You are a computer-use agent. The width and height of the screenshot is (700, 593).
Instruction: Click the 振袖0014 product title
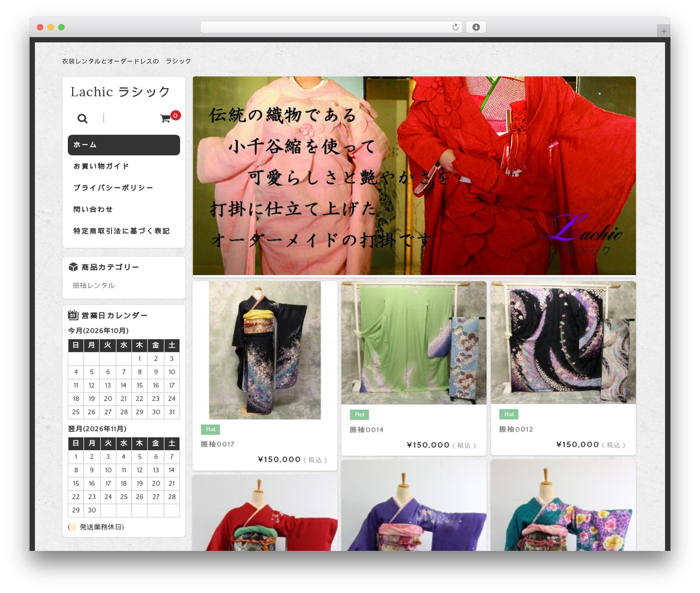pyautogui.click(x=366, y=430)
